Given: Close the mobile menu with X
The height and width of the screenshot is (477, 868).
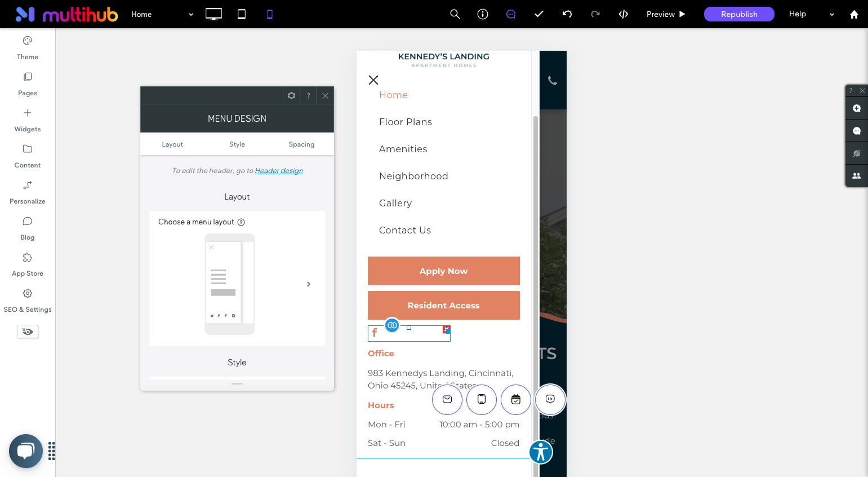Looking at the screenshot, I should point(373,80).
